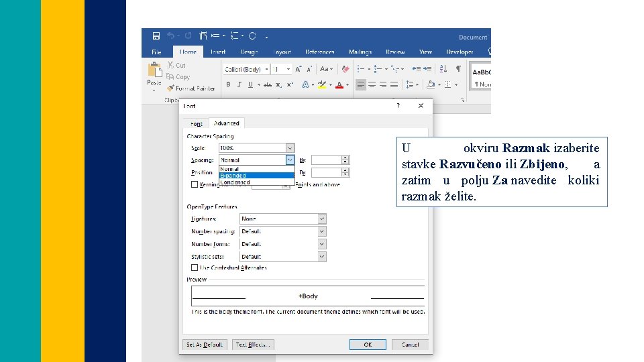Click the Set As Default button

click(205, 345)
